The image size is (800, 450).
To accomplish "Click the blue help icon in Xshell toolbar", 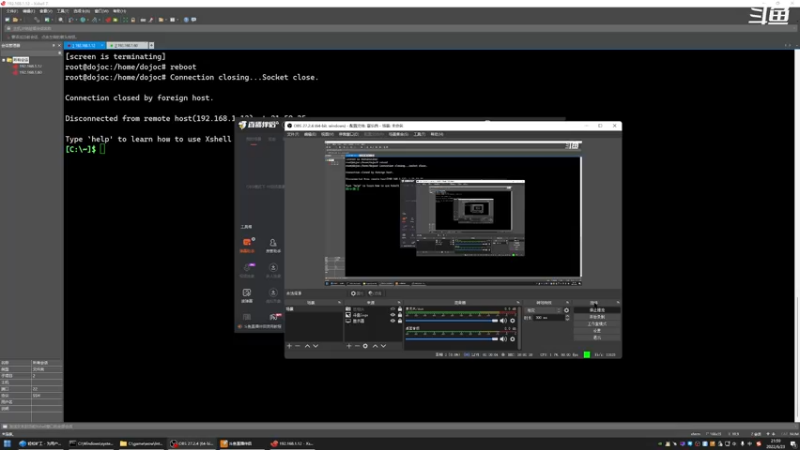I will (186, 20).
